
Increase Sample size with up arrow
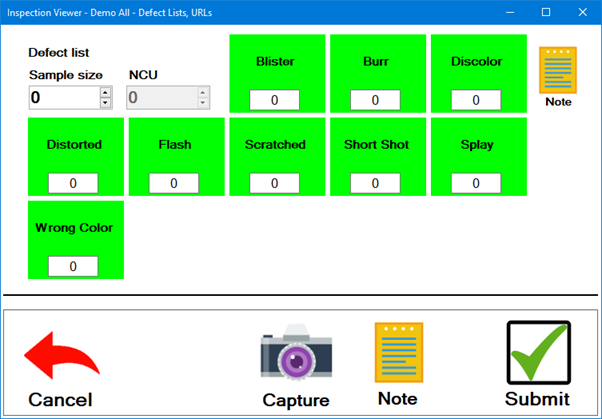106,92
